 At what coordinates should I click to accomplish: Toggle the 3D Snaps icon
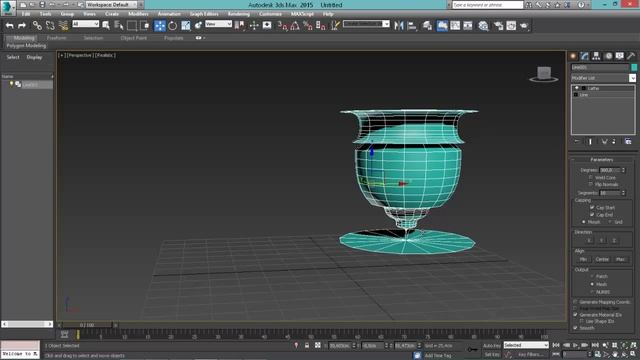282,26
